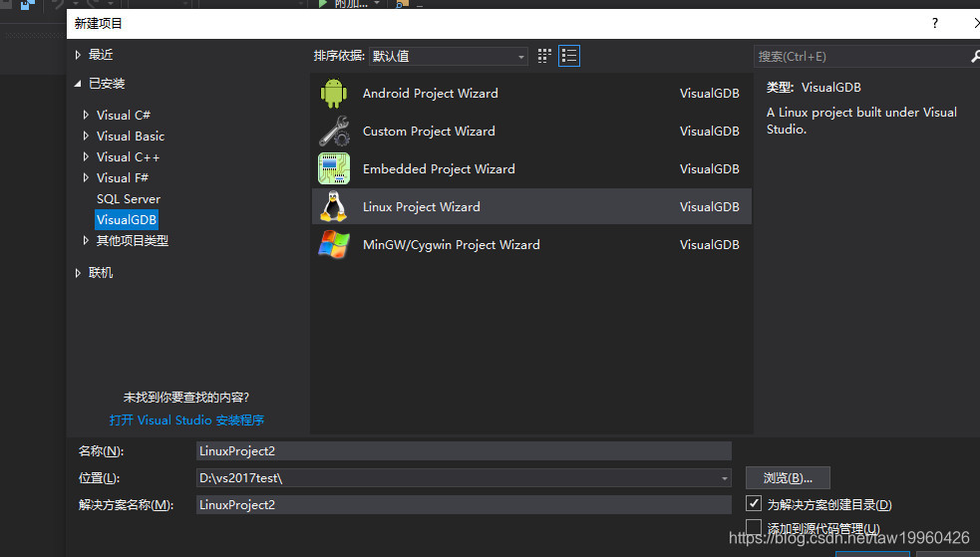Toggle 为解决方案创建目录 checkbox
Screen dimensions: 980x557
tap(754, 503)
